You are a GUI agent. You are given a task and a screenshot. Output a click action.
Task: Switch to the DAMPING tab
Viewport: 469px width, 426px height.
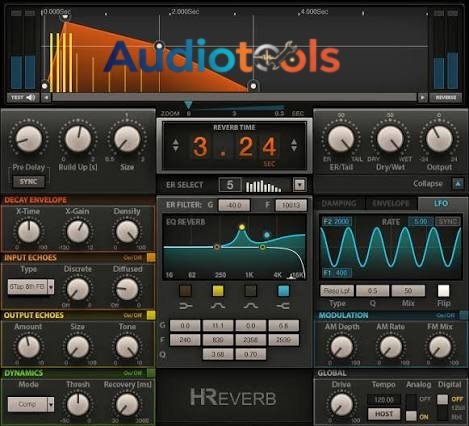(339, 203)
